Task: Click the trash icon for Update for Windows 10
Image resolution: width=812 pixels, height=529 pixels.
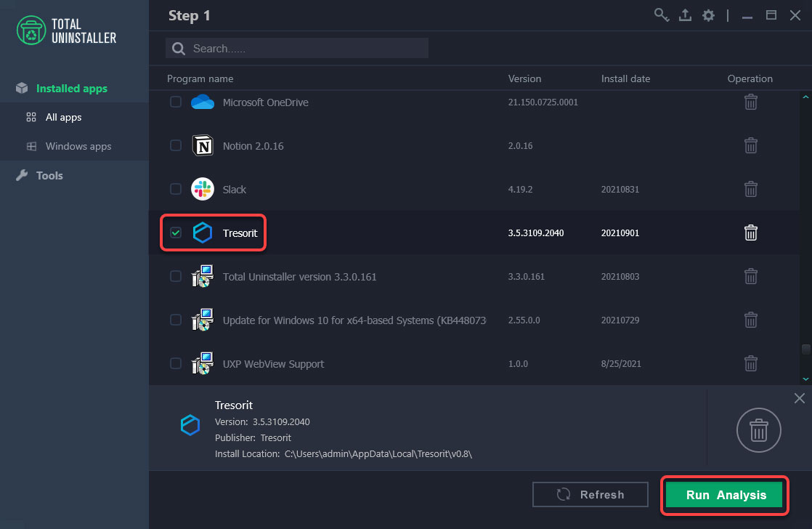Action: (x=750, y=320)
